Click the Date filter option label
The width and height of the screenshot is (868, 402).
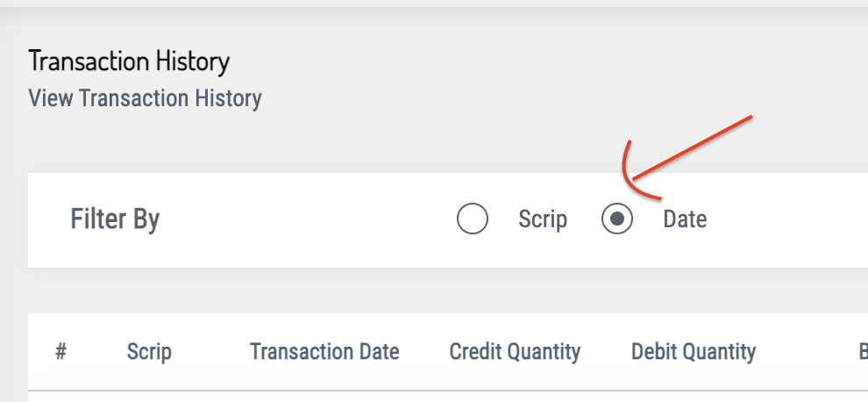click(x=685, y=219)
